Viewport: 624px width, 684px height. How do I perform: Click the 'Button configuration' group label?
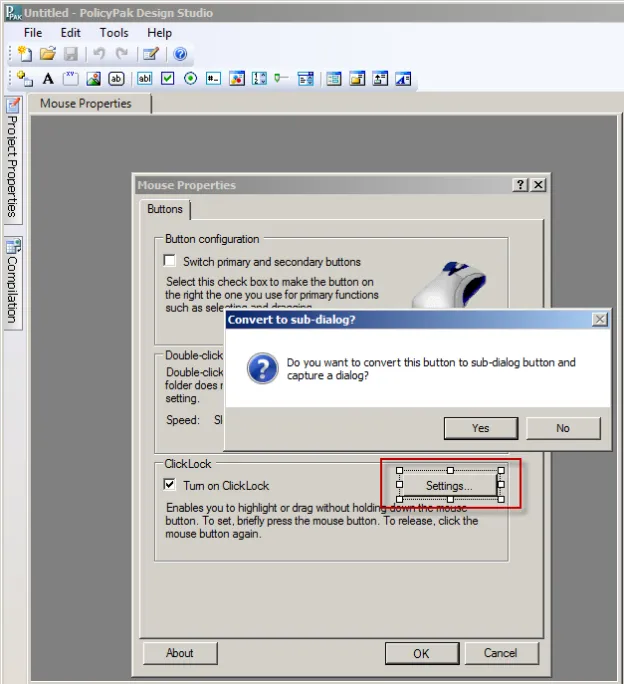pos(212,239)
